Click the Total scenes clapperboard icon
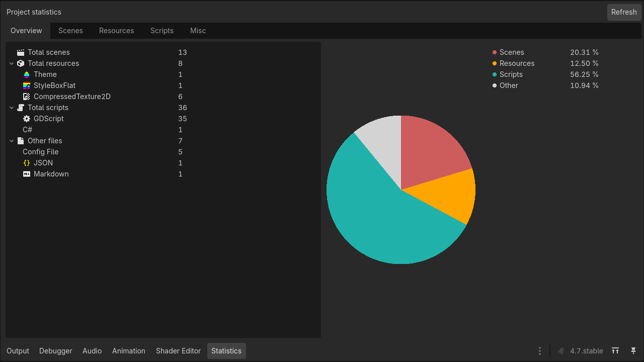Image resolution: width=644 pixels, height=362 pixels. (21, 52)
